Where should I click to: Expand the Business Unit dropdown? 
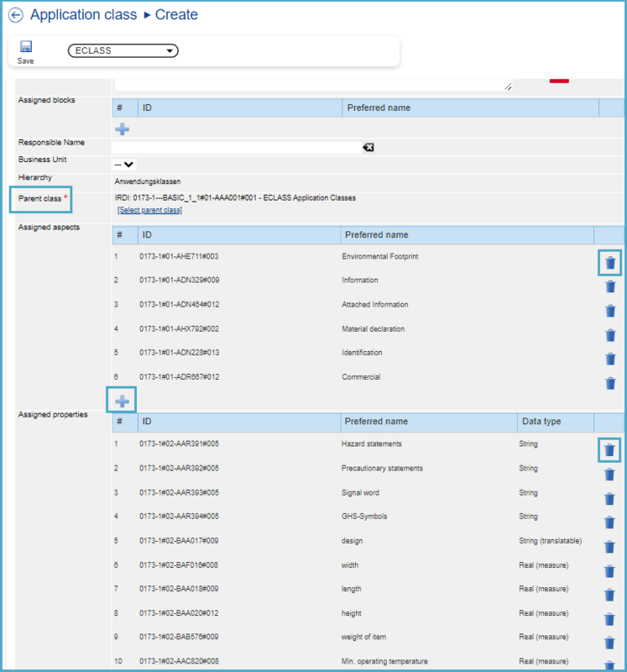coord(125,165)
